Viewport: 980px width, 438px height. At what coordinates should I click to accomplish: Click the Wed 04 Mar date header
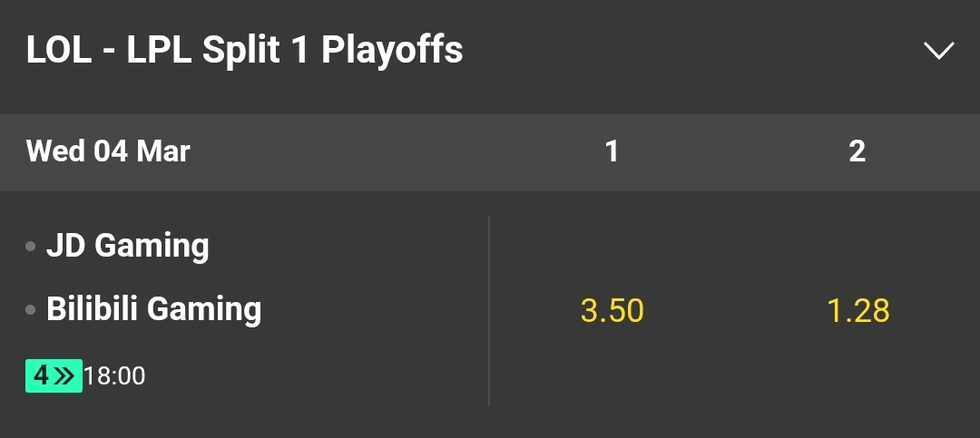pyautogui.click(x=108, y=151)
